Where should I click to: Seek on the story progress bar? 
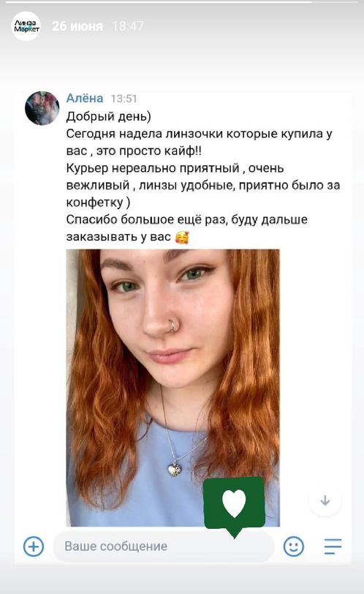182,2
